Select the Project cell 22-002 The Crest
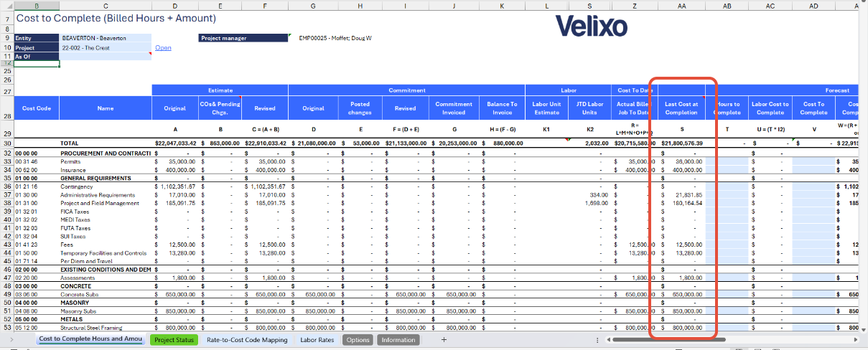This screenshot has width=868, height=350. point(106,48)
